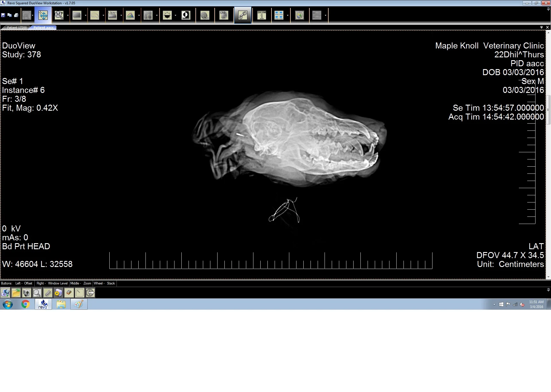Select the pan/move tool in toolbar
The height and width of the screenshot is (392, 551).
coord(43,15)
